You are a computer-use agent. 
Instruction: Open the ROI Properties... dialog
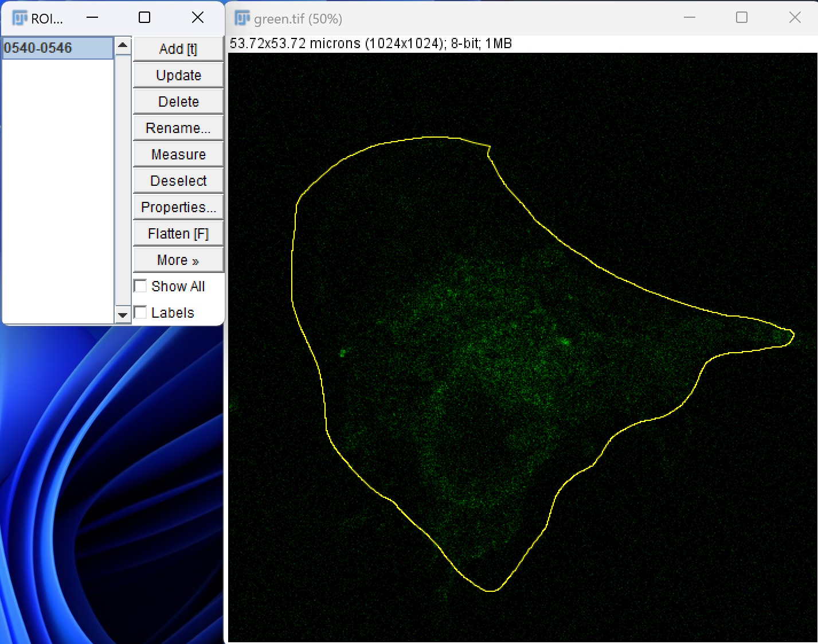point(178,207)
